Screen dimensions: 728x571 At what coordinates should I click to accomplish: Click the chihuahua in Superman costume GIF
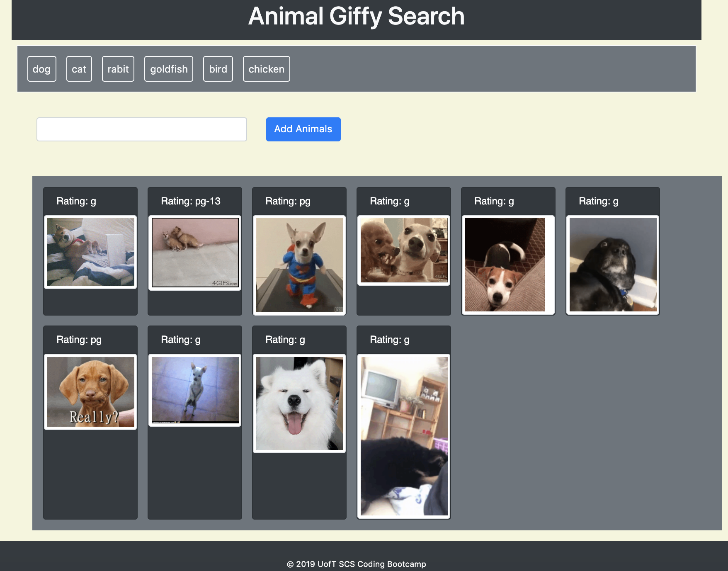coord(299,265)
